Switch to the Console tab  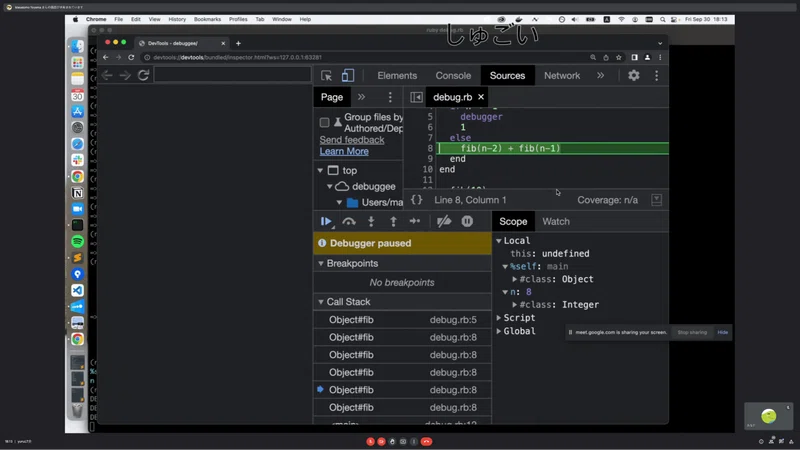click(x=453, y=76)
